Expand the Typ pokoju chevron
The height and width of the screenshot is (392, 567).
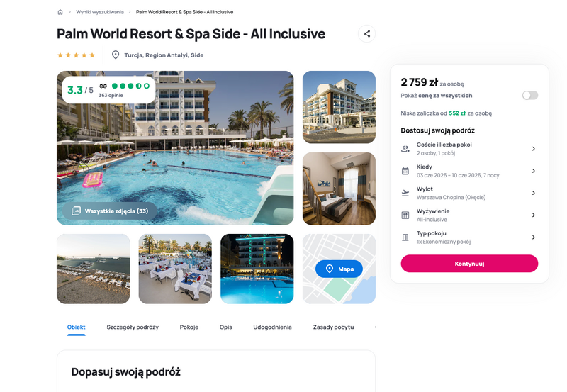pyautogui.click(x=534, y=237)
